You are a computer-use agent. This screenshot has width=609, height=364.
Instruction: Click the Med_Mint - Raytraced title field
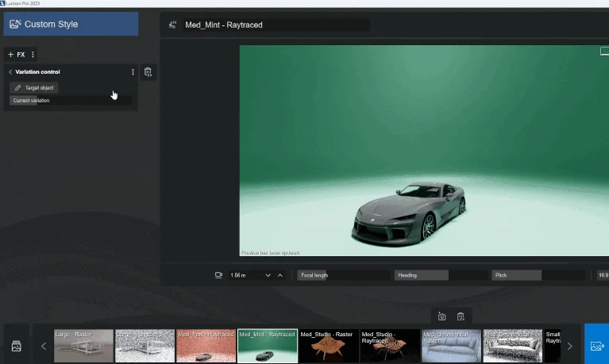(x=276, y=25)
